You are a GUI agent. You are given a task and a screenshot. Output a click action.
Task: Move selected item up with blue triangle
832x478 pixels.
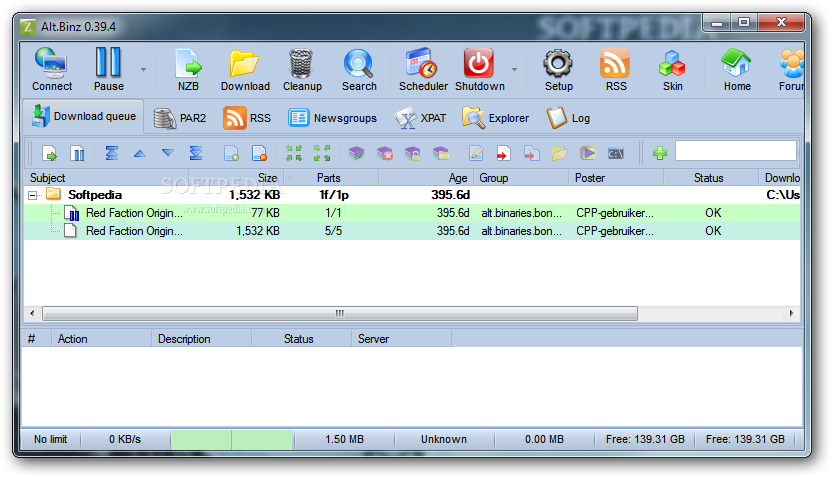click(x=140, y=153)
